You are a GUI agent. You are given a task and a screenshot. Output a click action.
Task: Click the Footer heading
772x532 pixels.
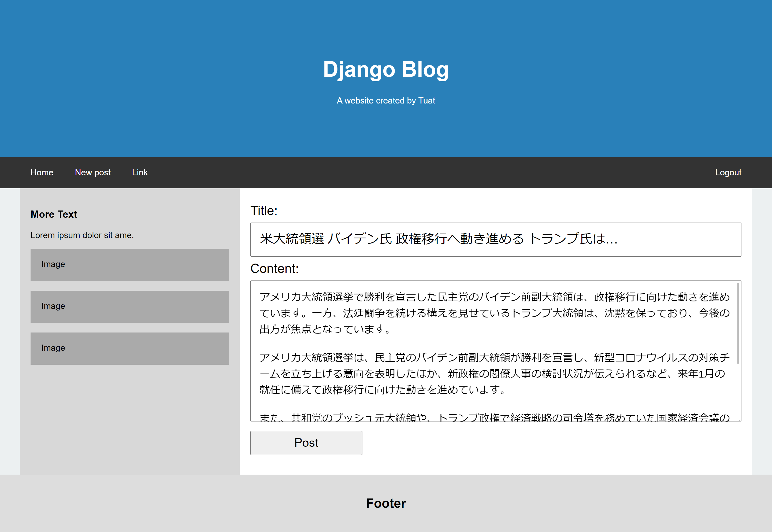(x=386, y=503)
